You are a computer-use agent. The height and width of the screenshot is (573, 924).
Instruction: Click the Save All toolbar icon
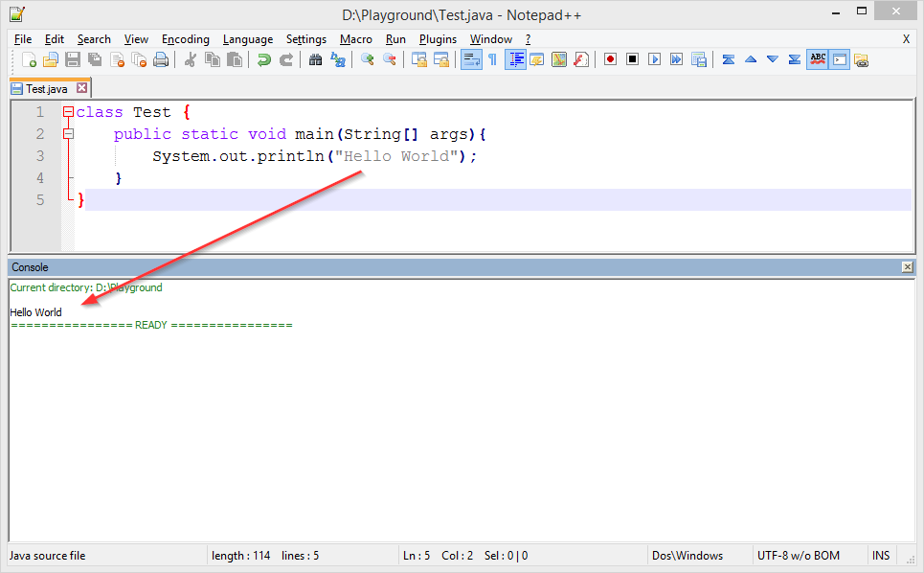[95, 59]
